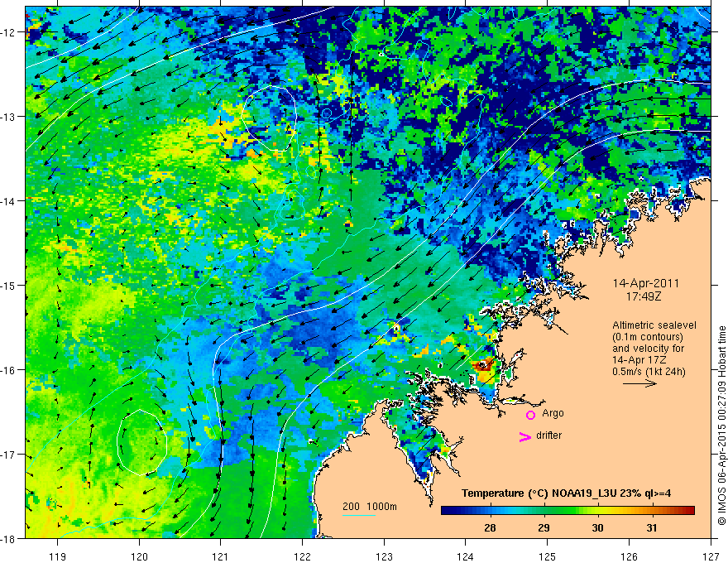Click latitude axis label -13
Viewport: 728px width, 563px height.
coord(8,116)
